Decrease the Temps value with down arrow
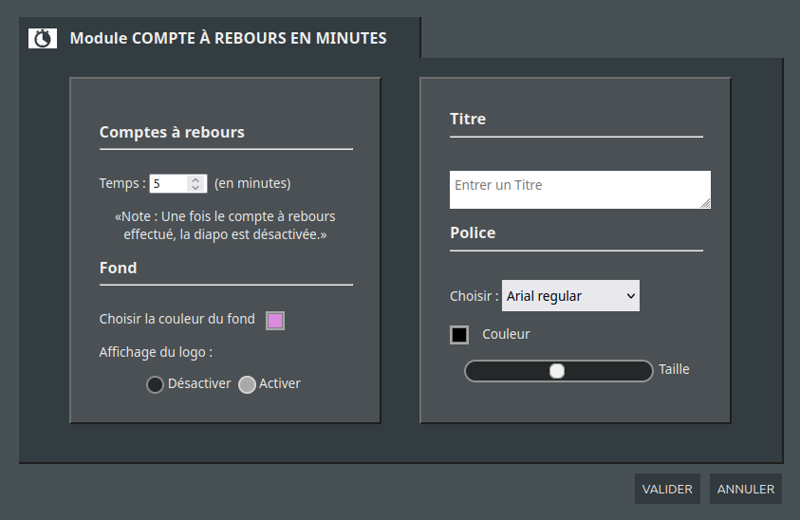 click(x=195, y=188)
